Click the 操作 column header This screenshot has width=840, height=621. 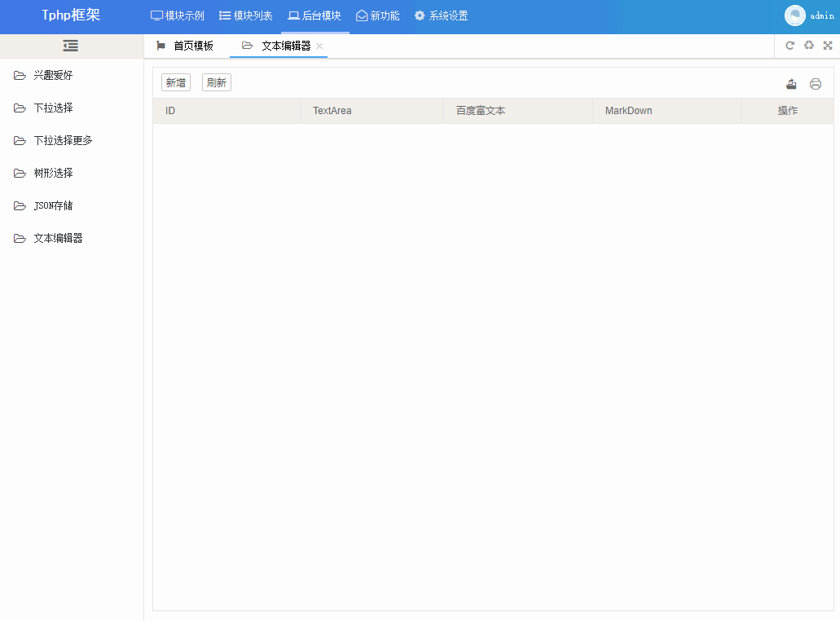coord(788,111)
